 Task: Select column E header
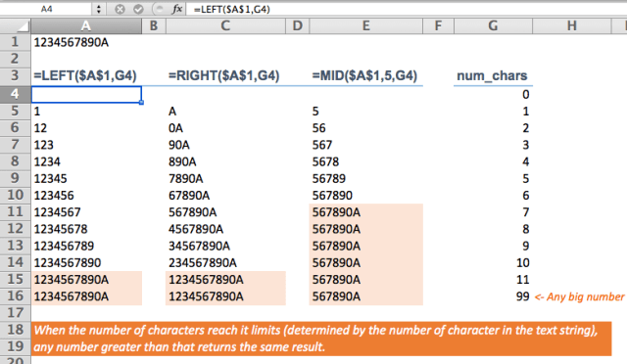[365, 26]
